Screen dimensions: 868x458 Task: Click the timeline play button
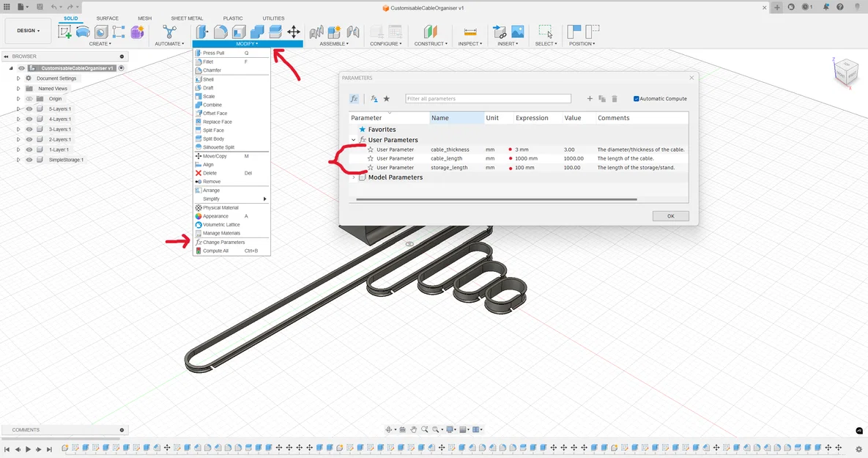click(x=29, y=449)
